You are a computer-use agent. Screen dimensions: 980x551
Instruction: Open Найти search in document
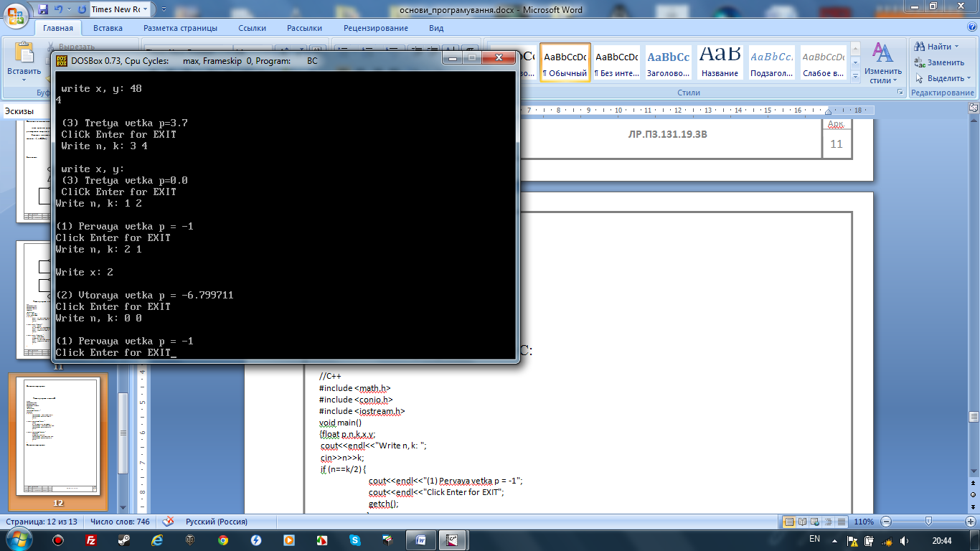(x=935, y=47)
